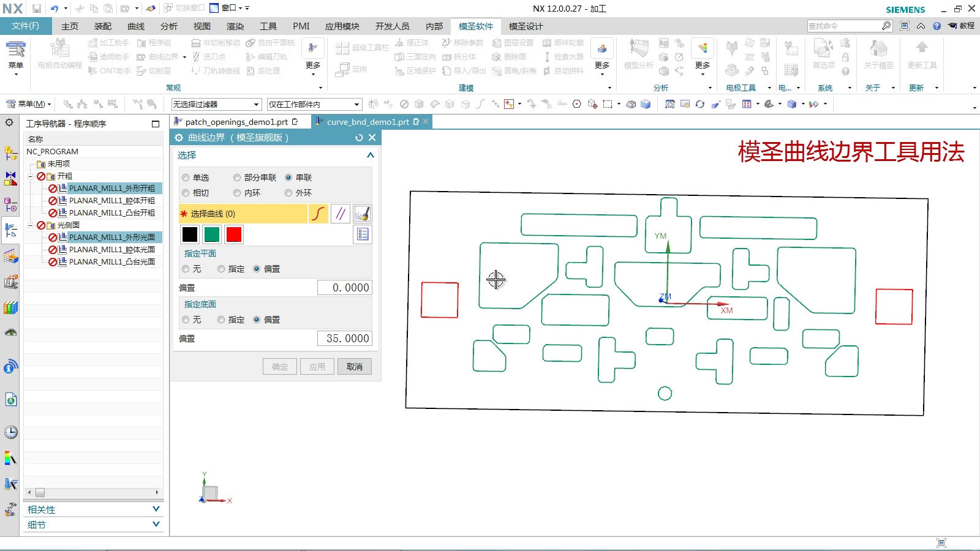Switch to the 应用模块 ribbon tab
This screenshot has width=980, height=551.
342,26
